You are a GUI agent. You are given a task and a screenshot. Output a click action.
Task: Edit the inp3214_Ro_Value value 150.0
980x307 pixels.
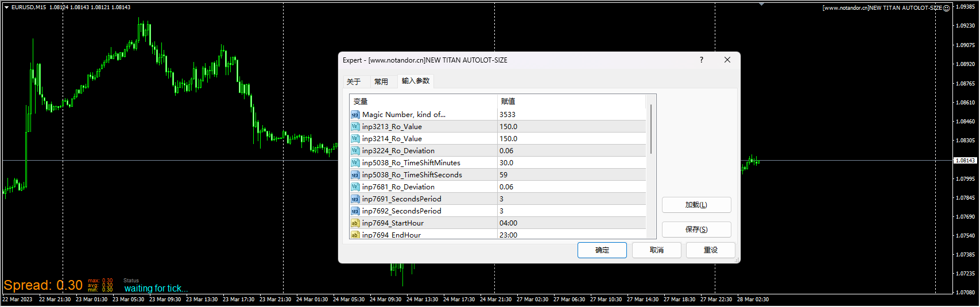(571, 139)
